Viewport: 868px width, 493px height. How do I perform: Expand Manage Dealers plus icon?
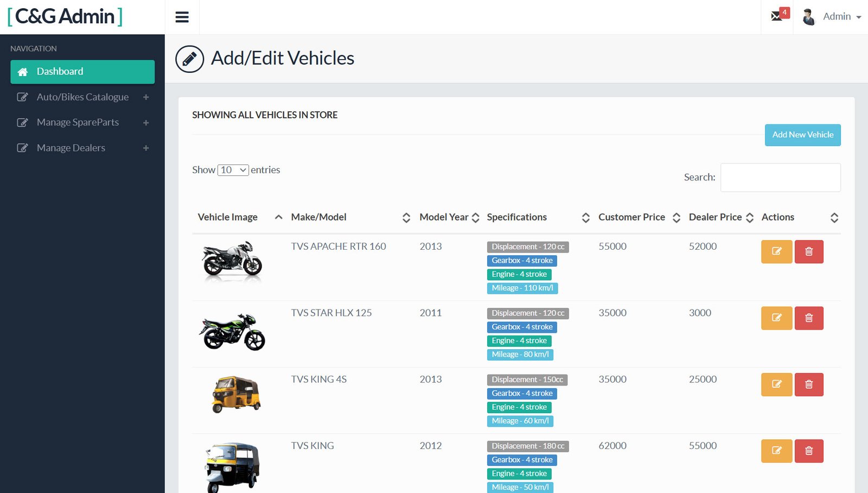coord(146,148)
